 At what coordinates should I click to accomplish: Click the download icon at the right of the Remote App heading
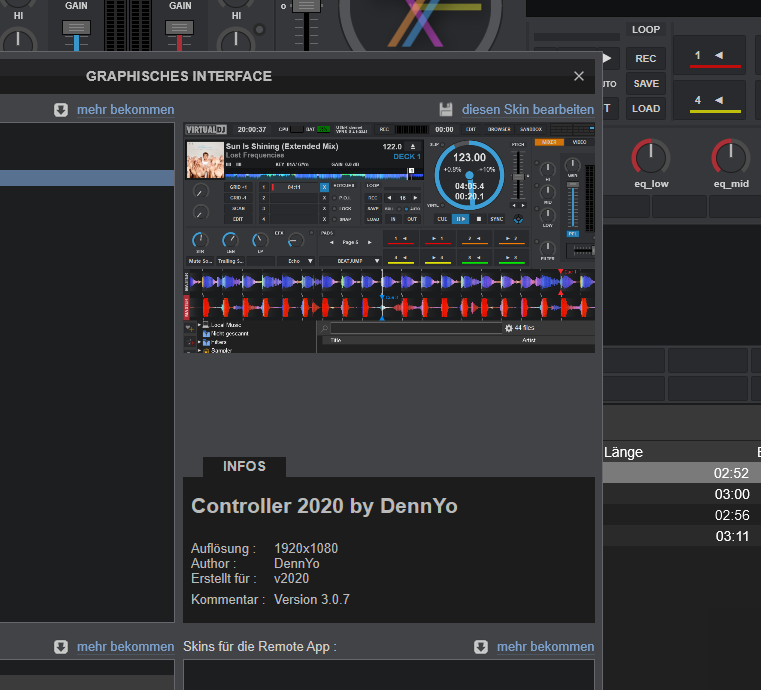pyautogui.click(x=480, y=647)
